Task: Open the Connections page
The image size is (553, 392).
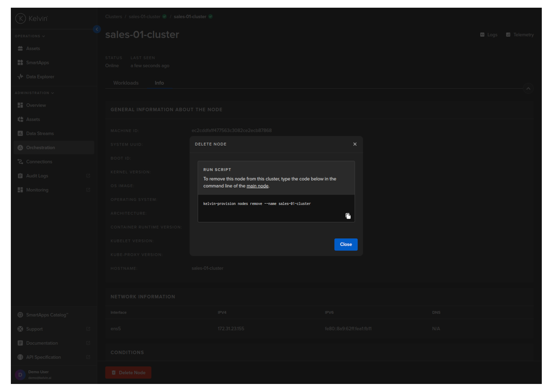Action: tap(39, 162)
